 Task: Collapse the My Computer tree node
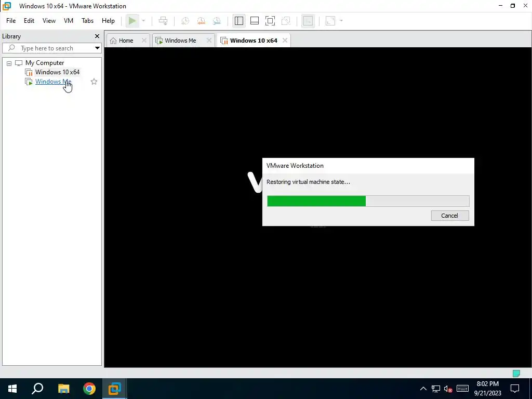point(9,63)
